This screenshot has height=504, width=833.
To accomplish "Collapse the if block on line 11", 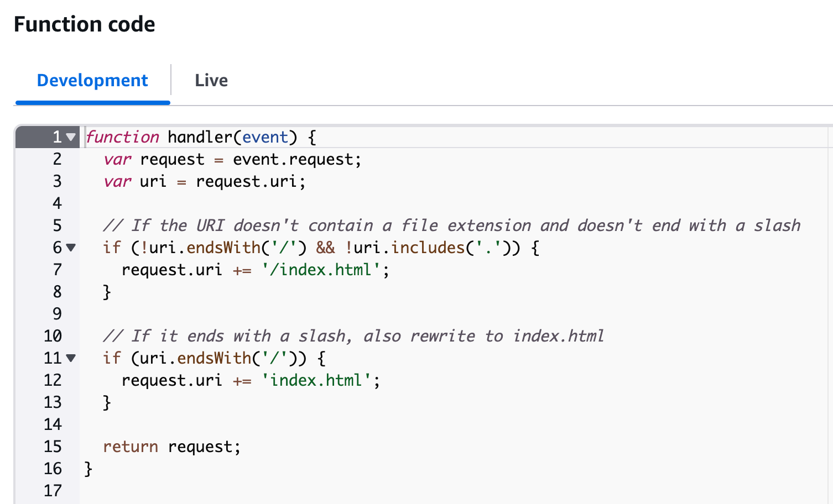I will pyautogui.click(x=71, y=358).
